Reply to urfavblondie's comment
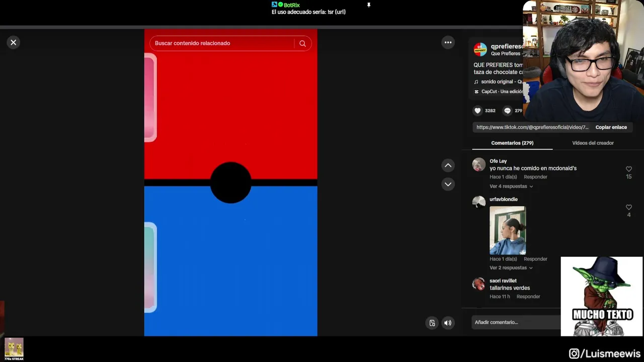The image size is (644, 362). point(535,259)
